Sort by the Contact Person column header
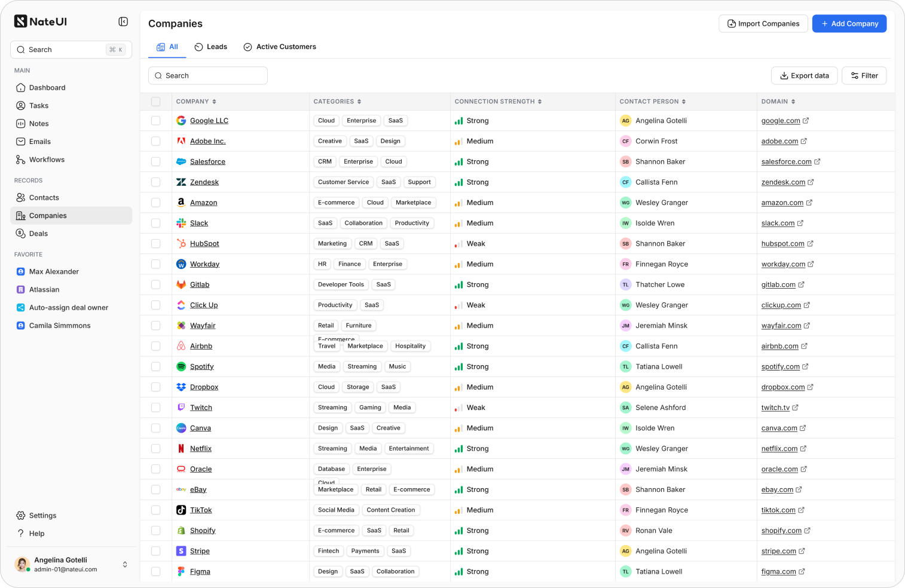905x588 pixels. (x=653, y=102)
